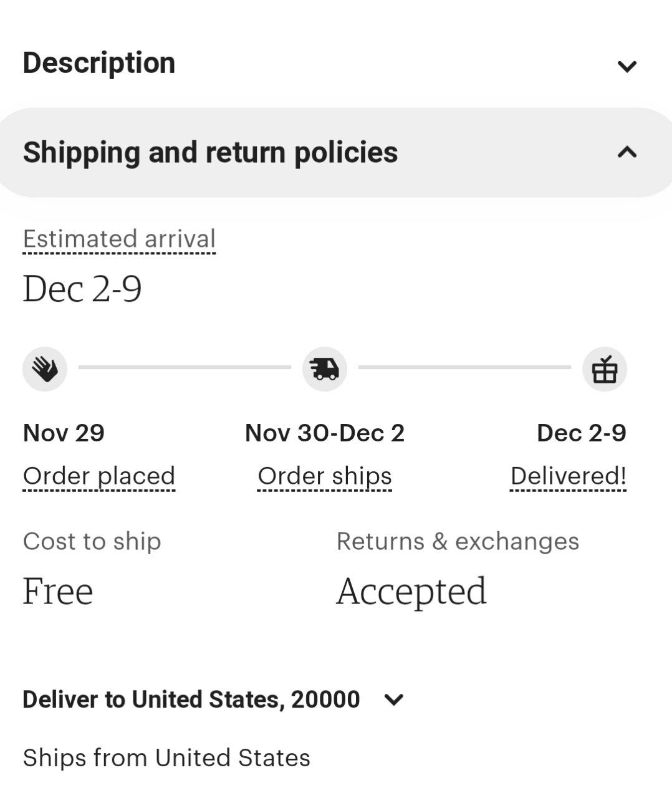Screen dimensions: 672x798
Task: Collapse Shipping and return policies chevron
Action: click(x=626, y=152)
